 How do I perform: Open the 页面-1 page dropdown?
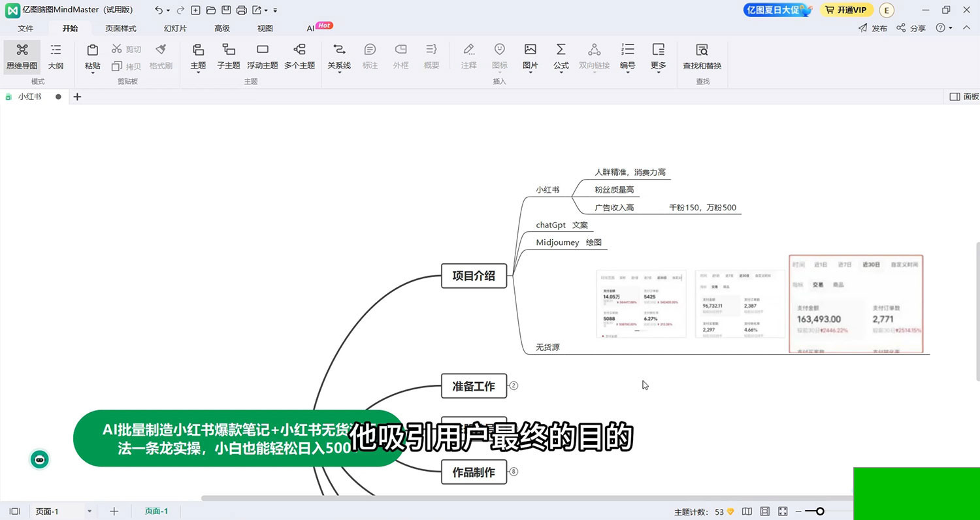(89, 512)
